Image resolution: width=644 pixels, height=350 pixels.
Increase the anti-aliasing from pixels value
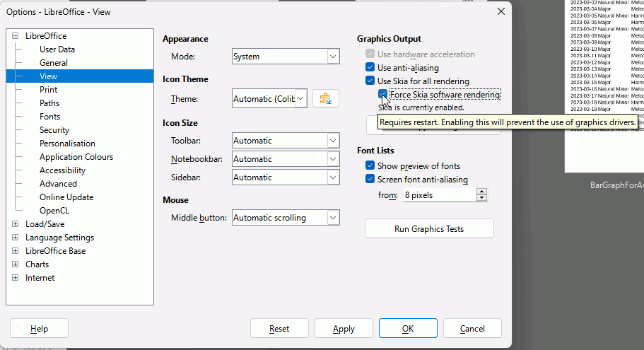(x=482, y=192)
